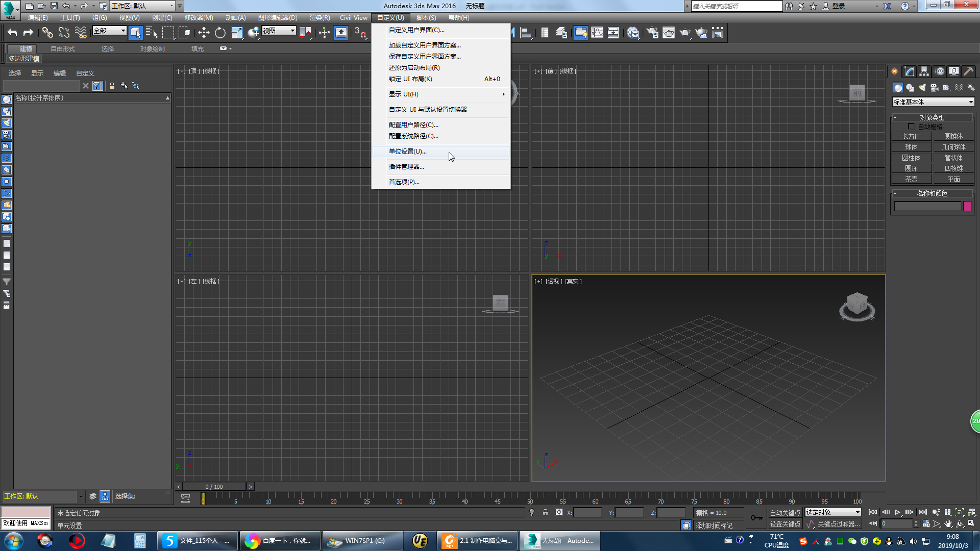The height and width of the screenshot is (551, 980).
Task: Play the animation with the play button
Action: 897,512
